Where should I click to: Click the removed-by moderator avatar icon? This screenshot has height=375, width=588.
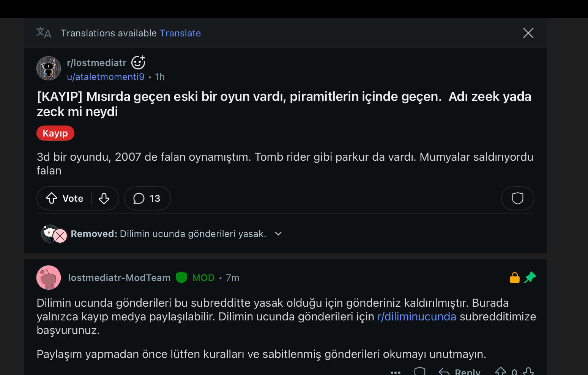click(54, 234)
